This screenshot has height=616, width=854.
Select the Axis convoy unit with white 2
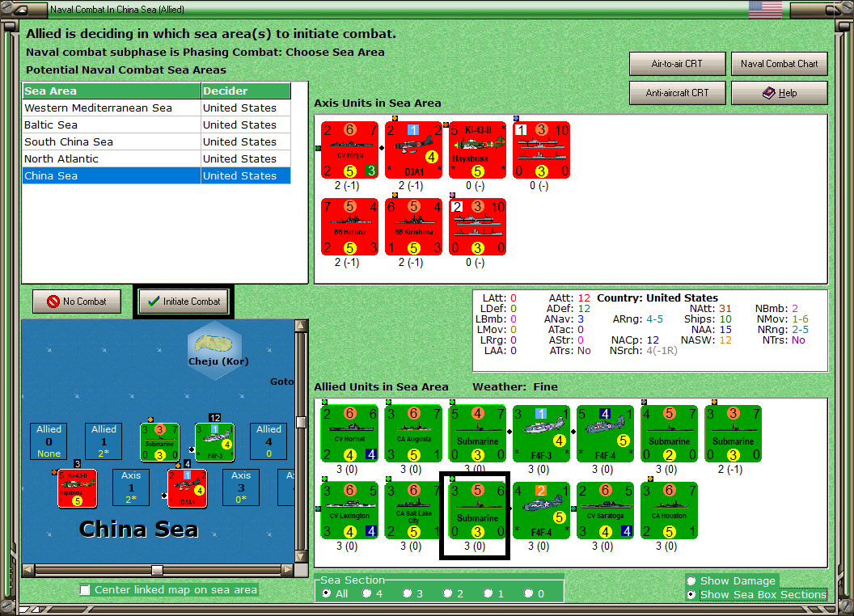pos(478,226)
